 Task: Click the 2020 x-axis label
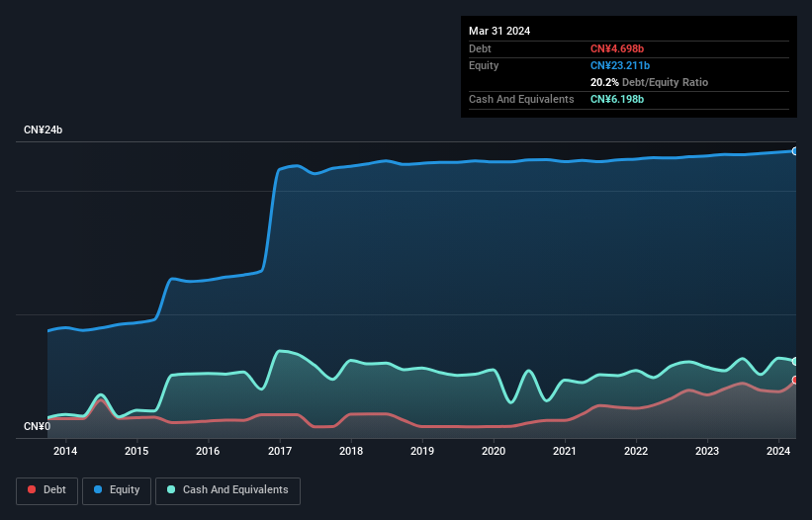[494, 451]
